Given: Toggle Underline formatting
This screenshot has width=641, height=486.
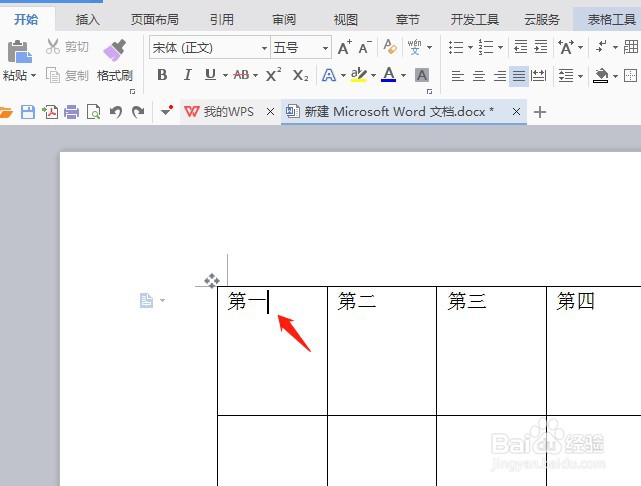Looking at the screenshot, I should 211,75.
